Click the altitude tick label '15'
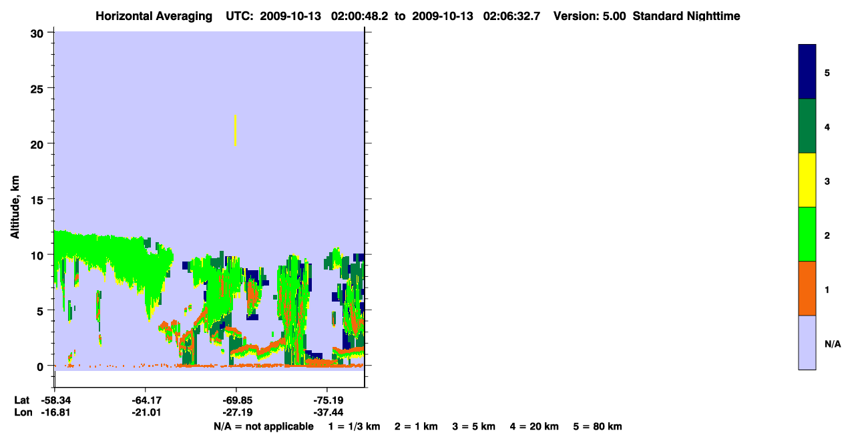 click(x=38, y=199)
